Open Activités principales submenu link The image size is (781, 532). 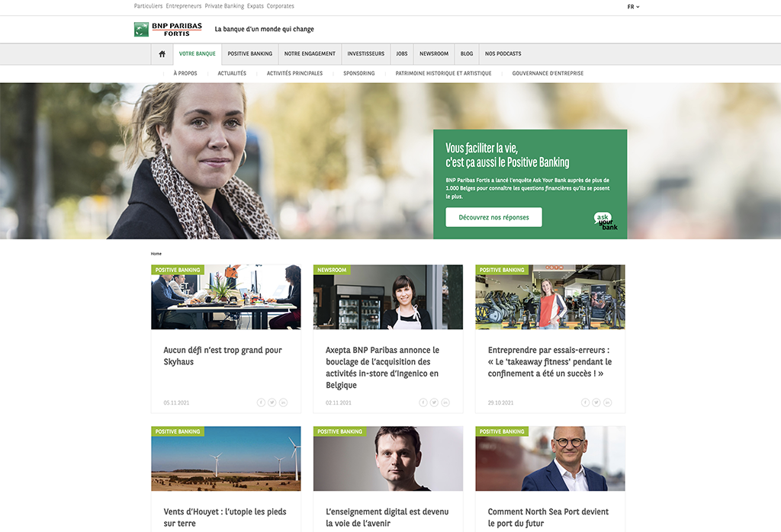[295, 73]
